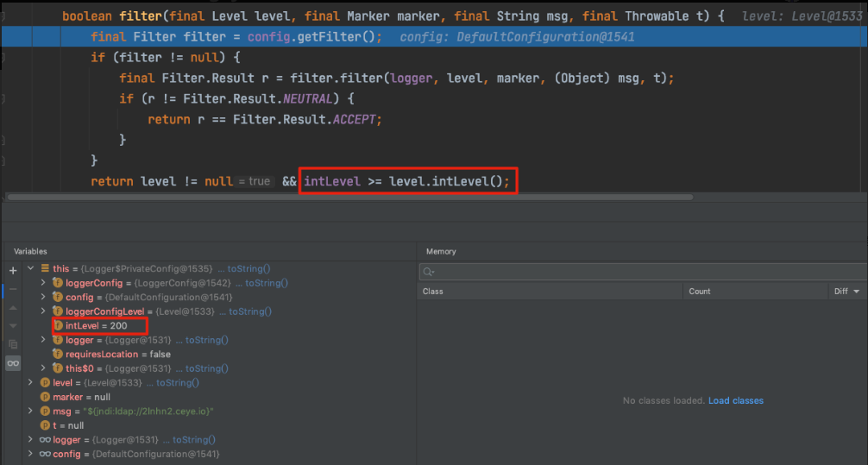Toggle Show Watches in Variables glasses button
Screen dimensions: 868x465
[13, 363]
